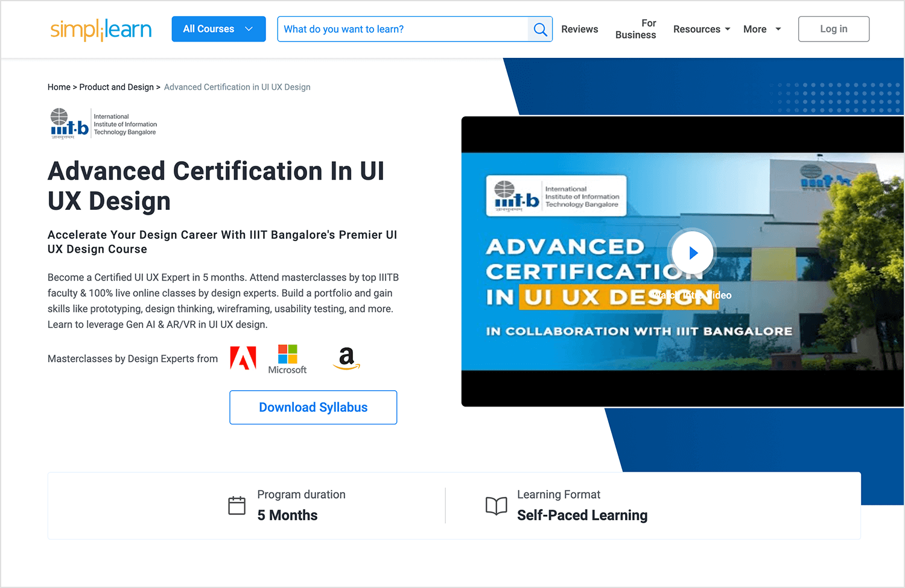Viewport: 905px width, 588px height.
Task: Click the calendar icon beside Program duration
Action: click(x=237, y=505)
